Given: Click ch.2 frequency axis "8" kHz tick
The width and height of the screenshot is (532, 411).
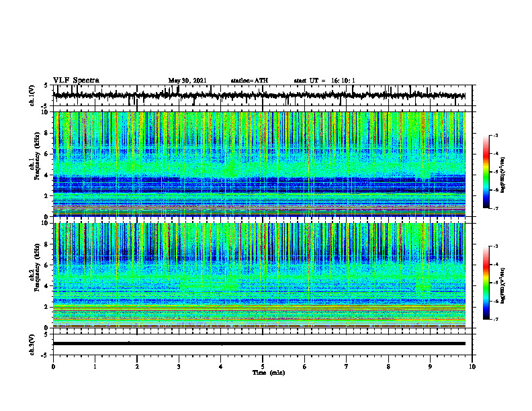Looking at the screenshot, I should pos(48,244).
